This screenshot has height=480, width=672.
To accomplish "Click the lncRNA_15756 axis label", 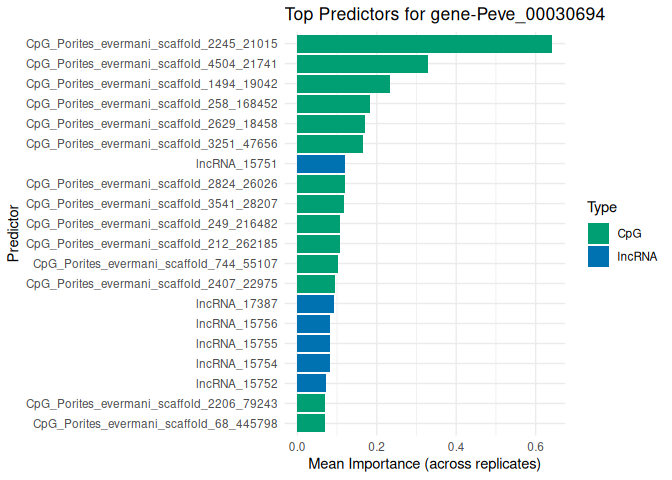I will (237, 323).
